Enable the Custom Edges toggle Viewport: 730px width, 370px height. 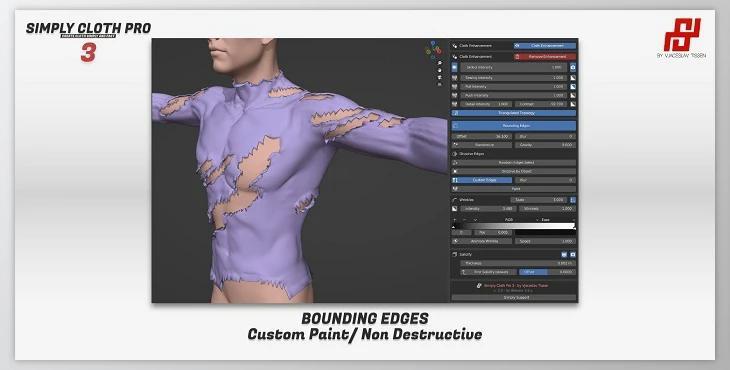click(x=481, y=180)
